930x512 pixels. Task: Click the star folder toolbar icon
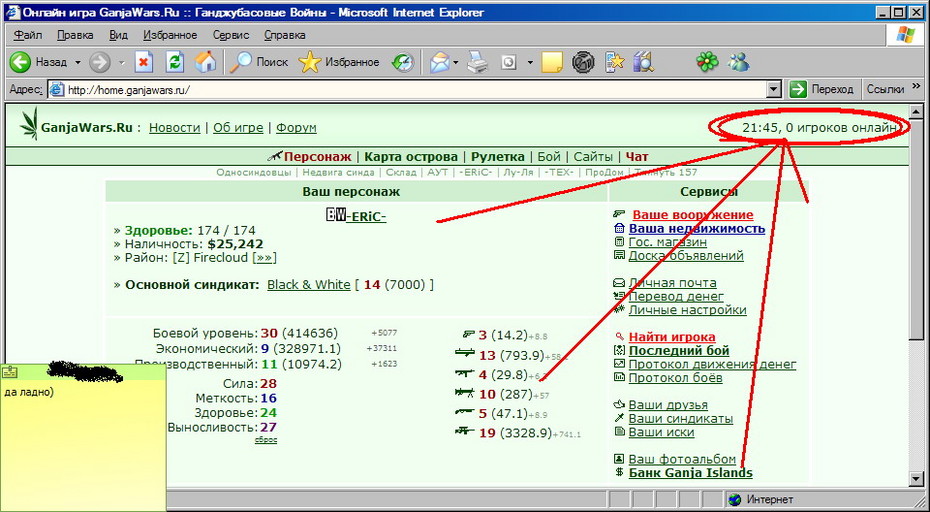tap(614, 62)
